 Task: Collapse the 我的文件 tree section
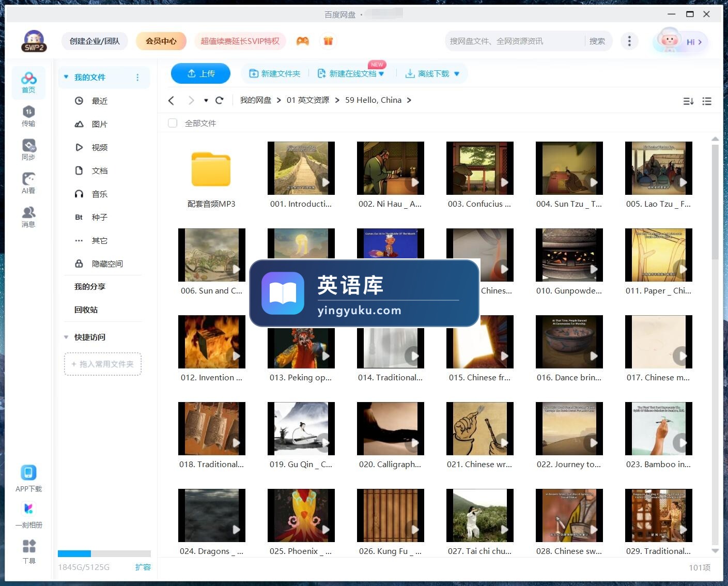[66, 77]
